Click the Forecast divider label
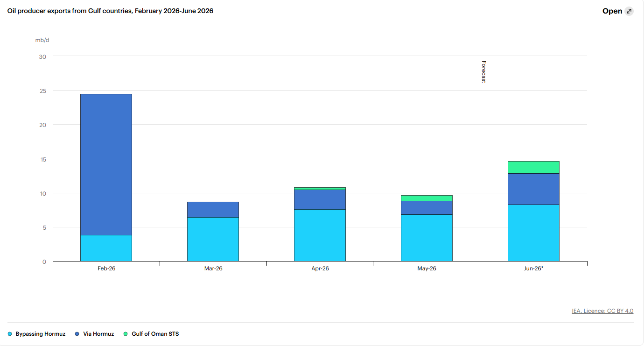 [484, 72]
